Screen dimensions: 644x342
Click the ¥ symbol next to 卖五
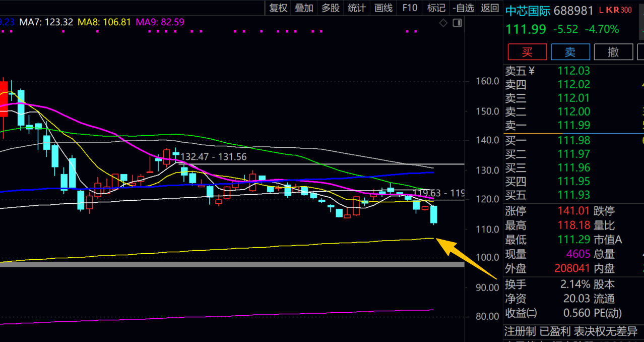pos(531,71)
